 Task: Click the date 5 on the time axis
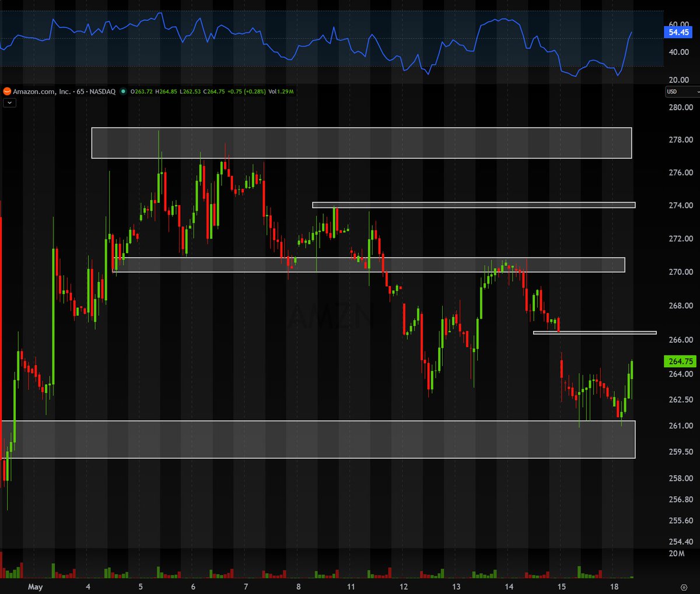click(141, 587)
